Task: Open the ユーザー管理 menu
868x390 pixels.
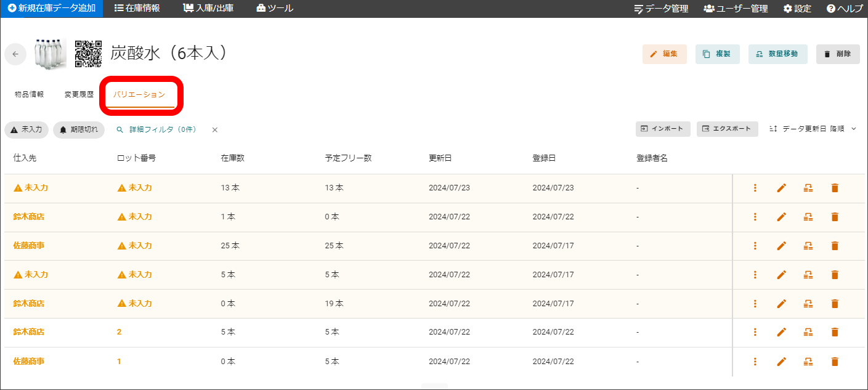Action: [x=736, y=9]
